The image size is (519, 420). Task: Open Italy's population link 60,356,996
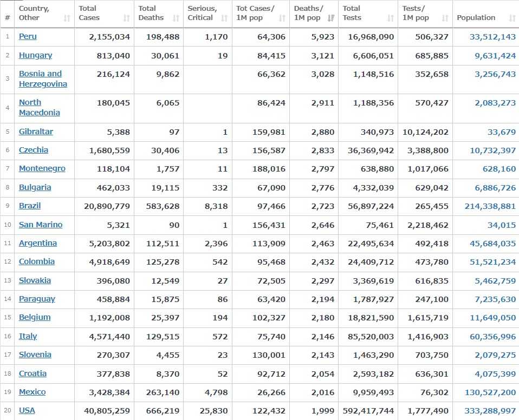pyautogui.click(x=492, y=337)
